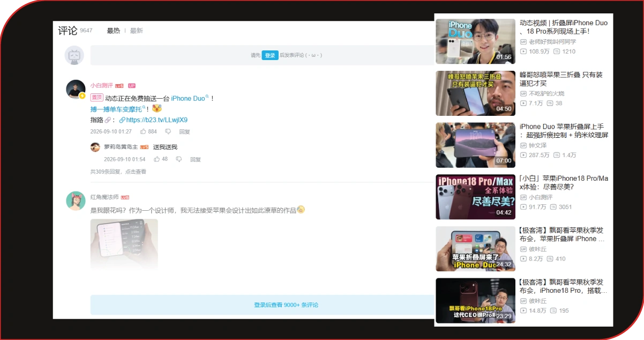The width and height of the screenshot is (644, 340).
Task: Open the 01:56 iPhone Duo video thumbnail
Action: [475, 41]
